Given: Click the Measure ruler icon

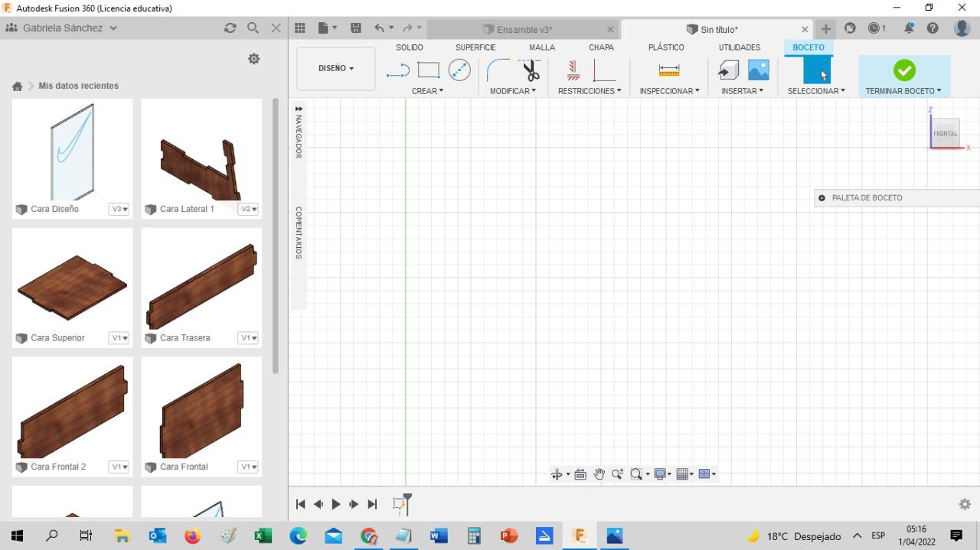Looking at the screenshot, I should 668,70.
